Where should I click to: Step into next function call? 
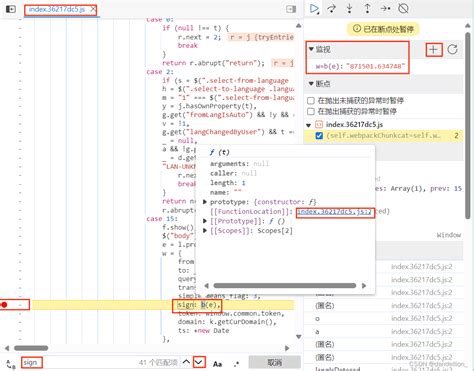tap(349, 9)
